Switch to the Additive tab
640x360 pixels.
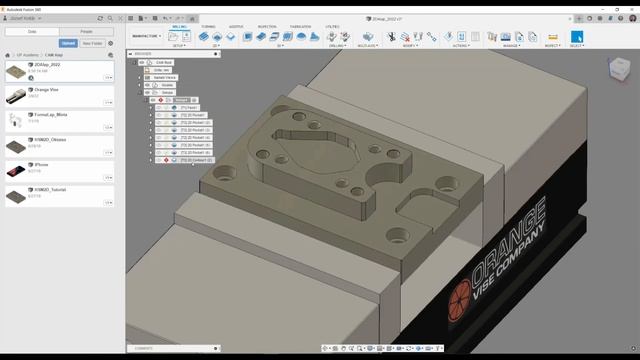pos(236,27)
